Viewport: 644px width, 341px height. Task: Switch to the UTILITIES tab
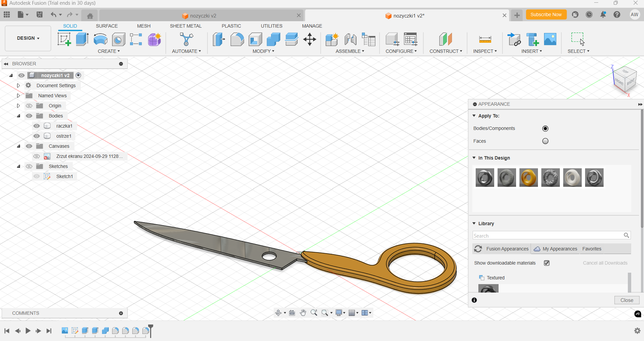[272, 26]
